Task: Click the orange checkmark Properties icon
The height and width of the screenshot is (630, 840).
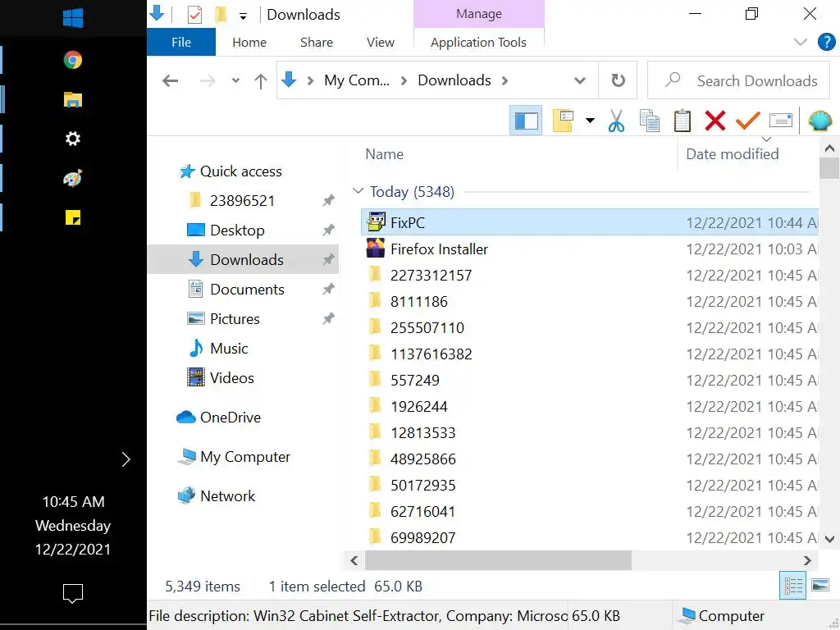Action: click(748, 121)
